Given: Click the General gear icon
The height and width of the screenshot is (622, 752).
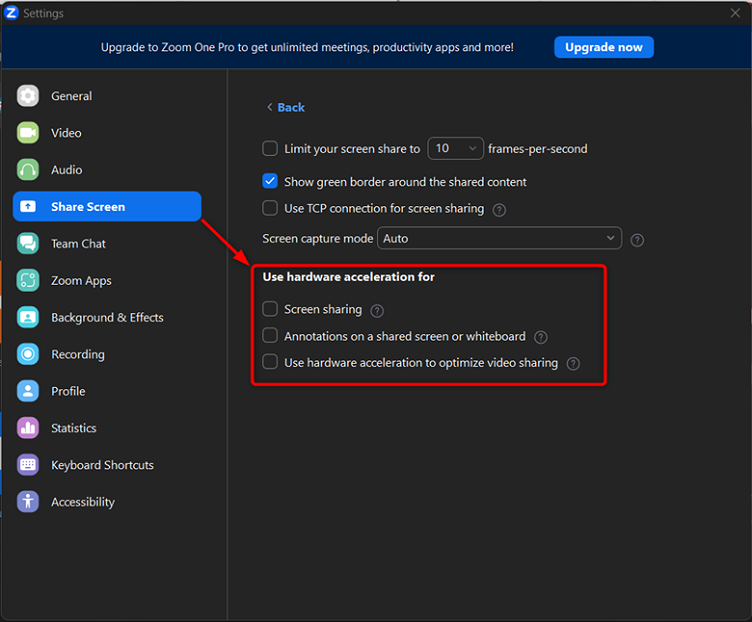Looking at the screenshot, I should coord(28,96).
